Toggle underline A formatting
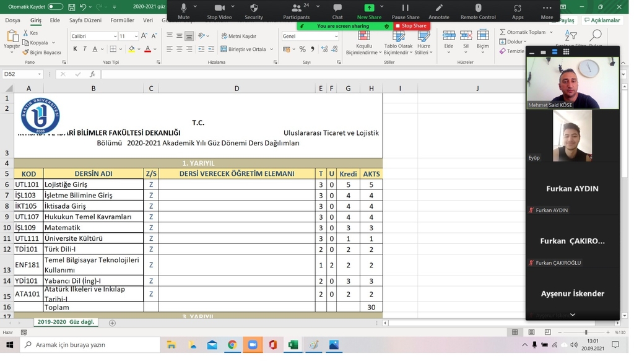The width and height of the screenshot is (634, 364). click(x=95, y=49)
